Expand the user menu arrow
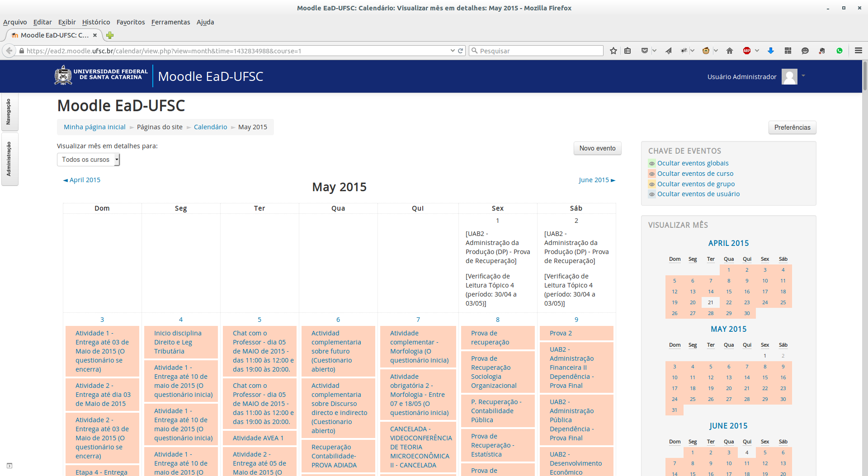 click(x=803, y=75)
